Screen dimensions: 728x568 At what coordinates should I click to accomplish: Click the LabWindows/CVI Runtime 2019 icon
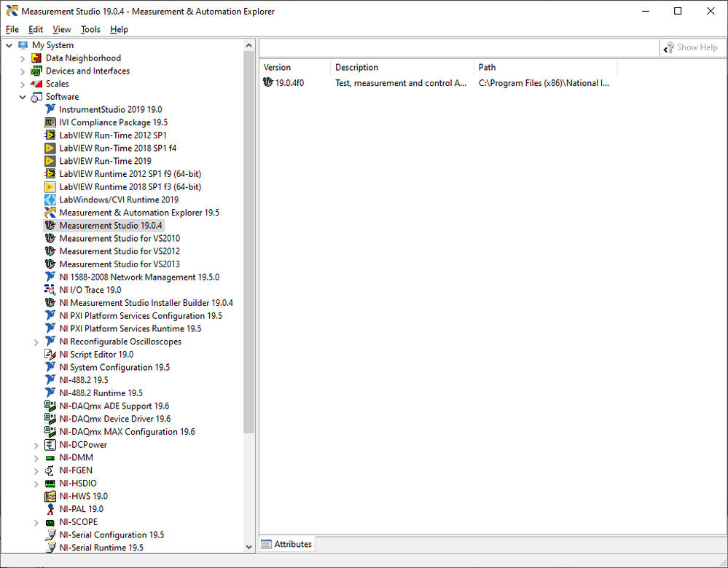click(x=50, y=200)
